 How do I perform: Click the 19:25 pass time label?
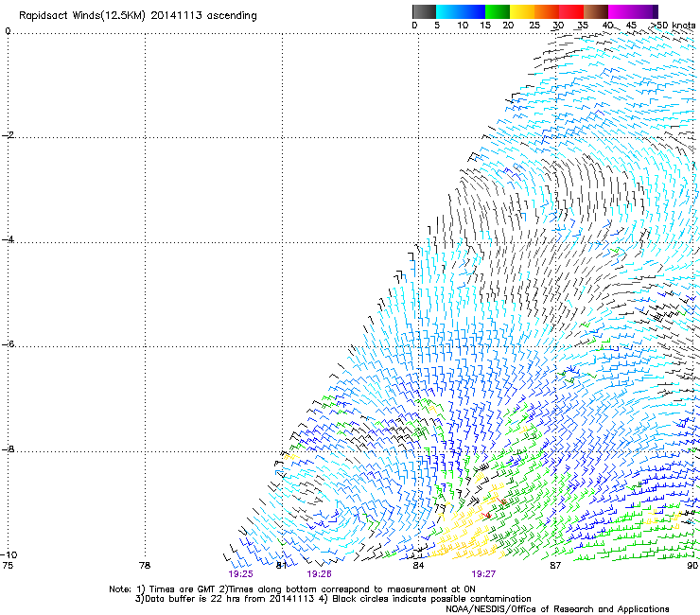click(240, 574)
